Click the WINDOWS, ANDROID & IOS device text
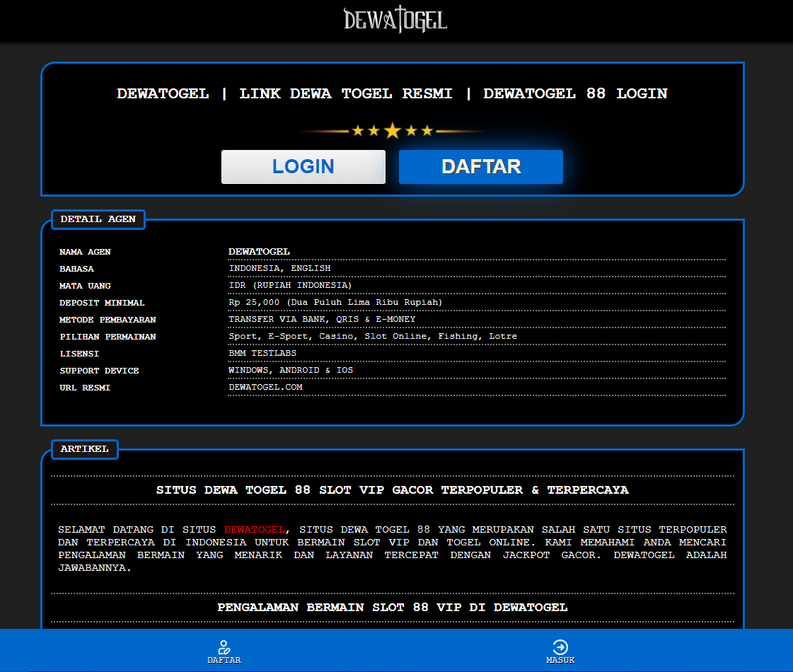The width and height of the screenshot is (793, 672). coord(290,371)
